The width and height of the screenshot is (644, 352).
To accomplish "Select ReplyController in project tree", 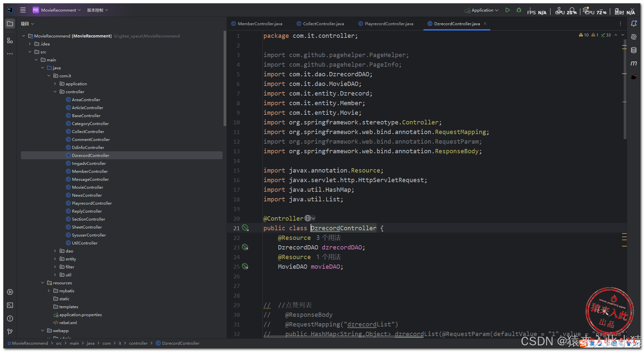I will click(87, 211).
